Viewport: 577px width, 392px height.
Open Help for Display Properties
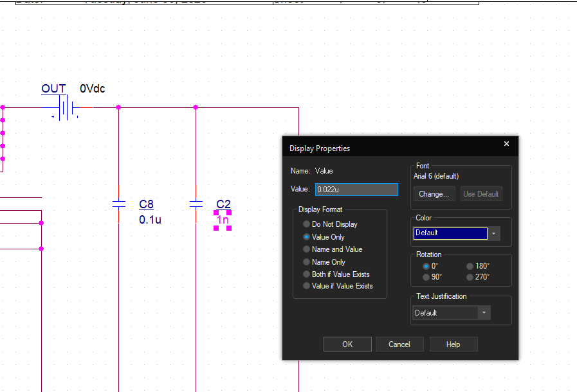pos(453,344)
